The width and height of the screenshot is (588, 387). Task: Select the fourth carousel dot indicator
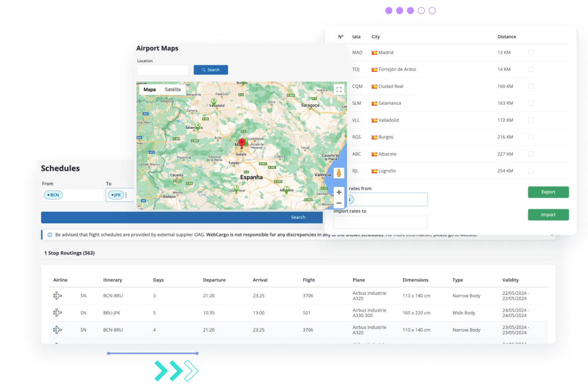[x=421, y=11]
